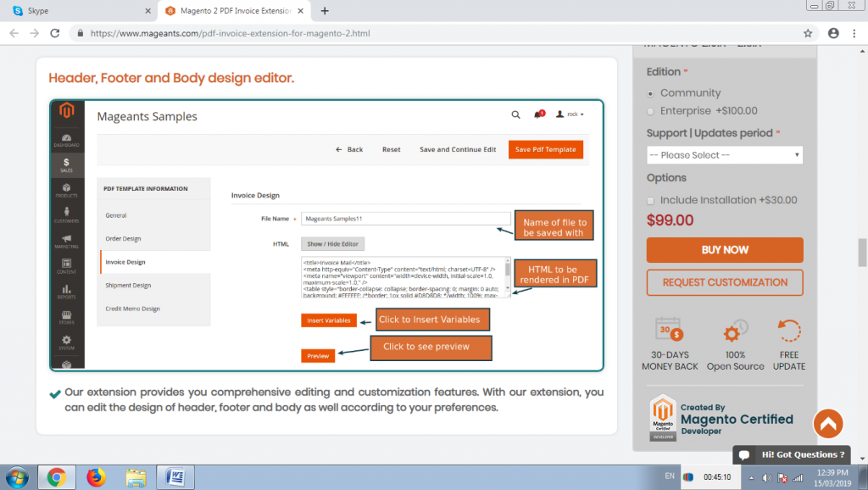Viewport: 868px width, 490px height.
Task: Click inside the File Name input field
Action: 405,219
